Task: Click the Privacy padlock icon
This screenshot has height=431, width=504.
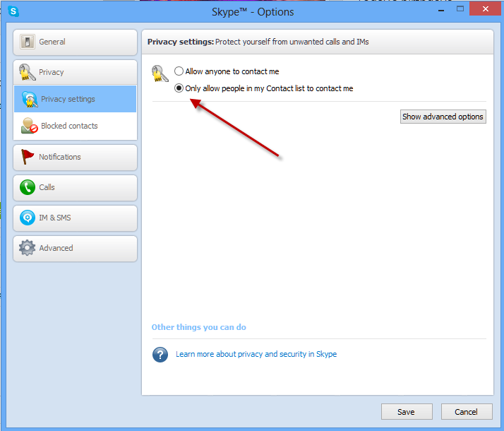Action: point(28,72)
